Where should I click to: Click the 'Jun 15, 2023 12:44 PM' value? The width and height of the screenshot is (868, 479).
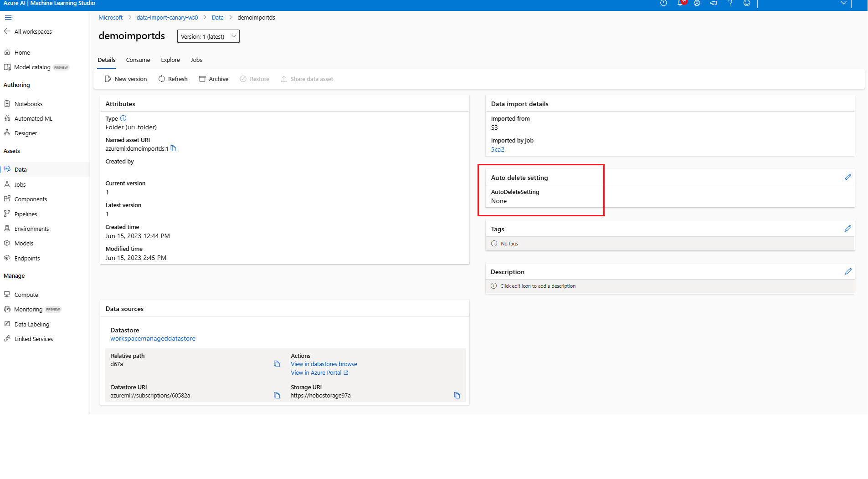pos(138,236)
